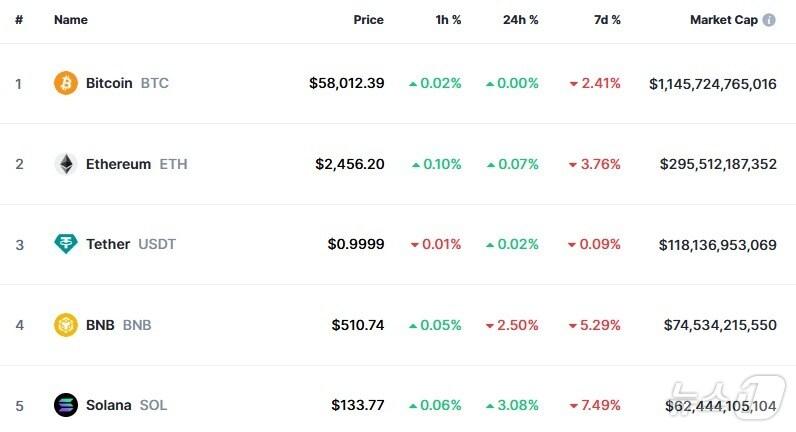Click the Ethereum logo icon
The height and width of the screenshot is (432, 796).
tap(65, 164)
